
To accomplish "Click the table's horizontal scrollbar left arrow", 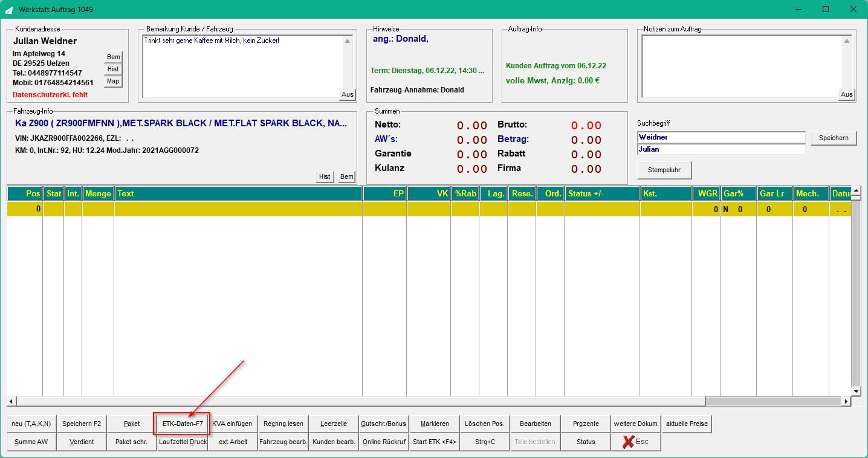I will click(11, 401).
